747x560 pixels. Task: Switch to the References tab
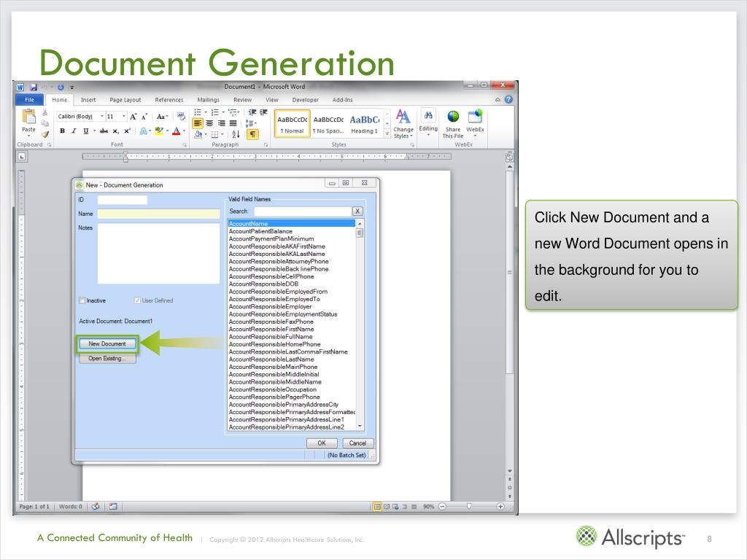(169, 100)
